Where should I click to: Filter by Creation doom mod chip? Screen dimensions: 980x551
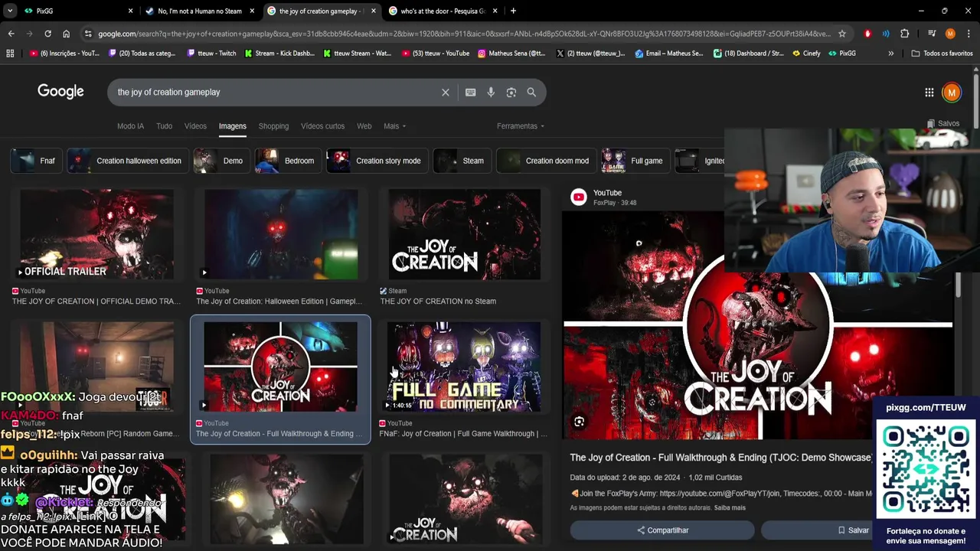(546, 161)
